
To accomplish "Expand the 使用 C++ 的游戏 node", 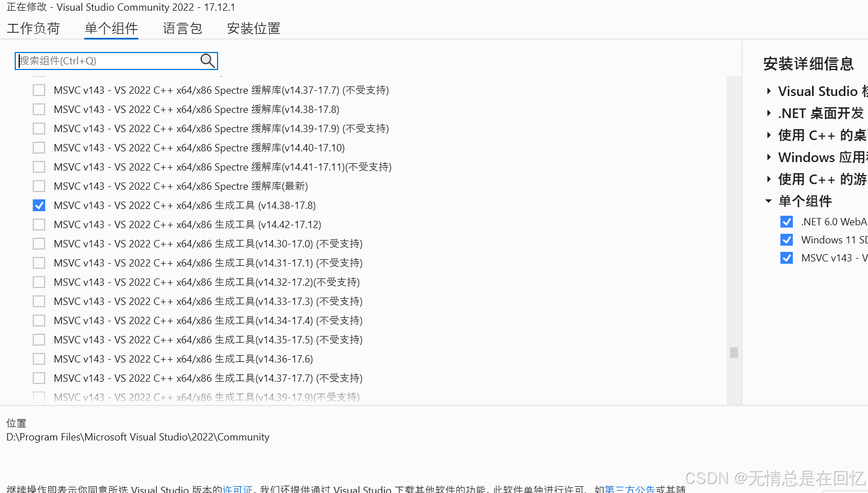I will coord(769,179).
